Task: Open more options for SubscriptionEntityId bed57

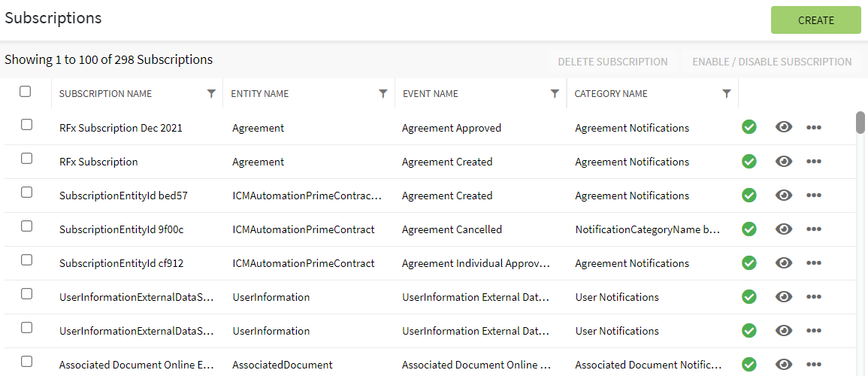Action: 813,196
